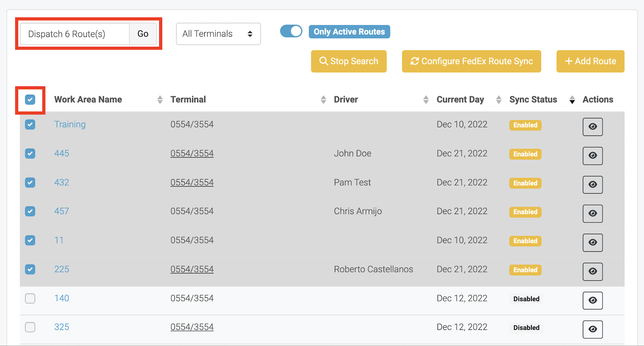Sort by Sync Status column arrows

572,99
